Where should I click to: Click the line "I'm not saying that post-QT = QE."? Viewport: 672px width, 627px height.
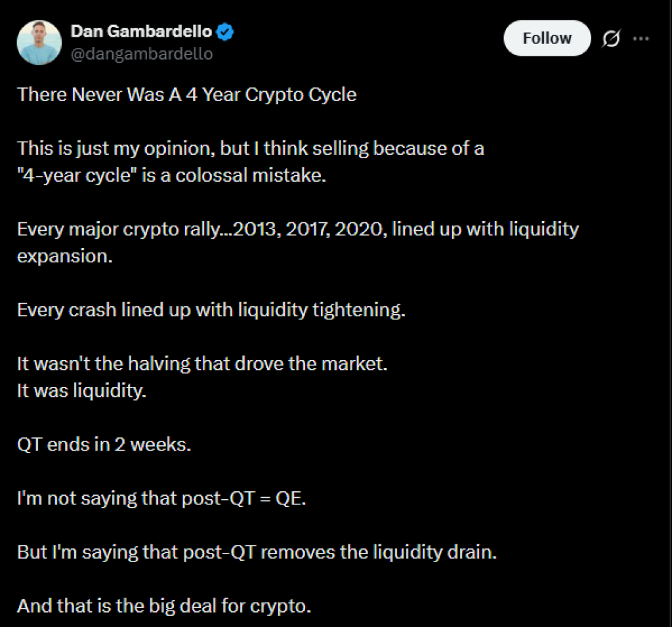pos(162,498)
